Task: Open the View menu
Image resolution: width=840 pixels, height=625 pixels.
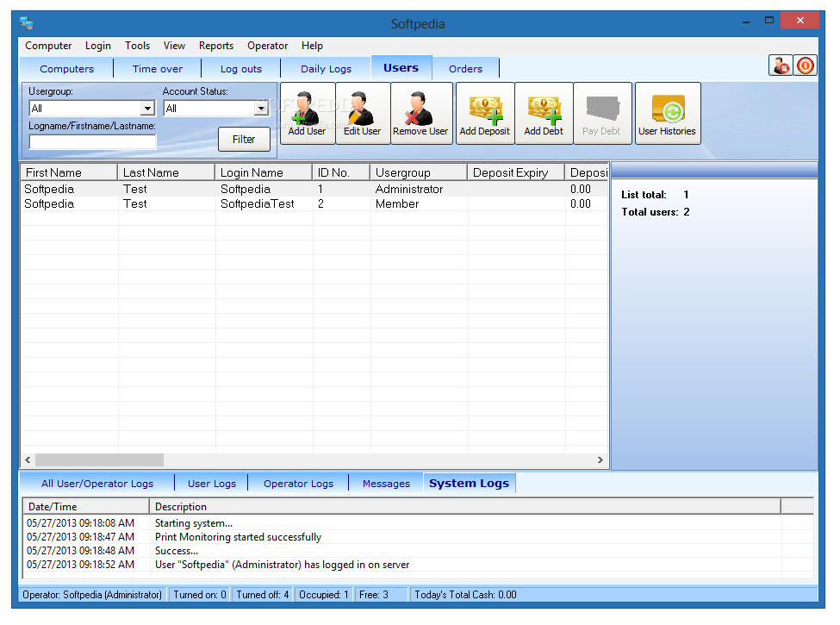Action: coord(174,46)
